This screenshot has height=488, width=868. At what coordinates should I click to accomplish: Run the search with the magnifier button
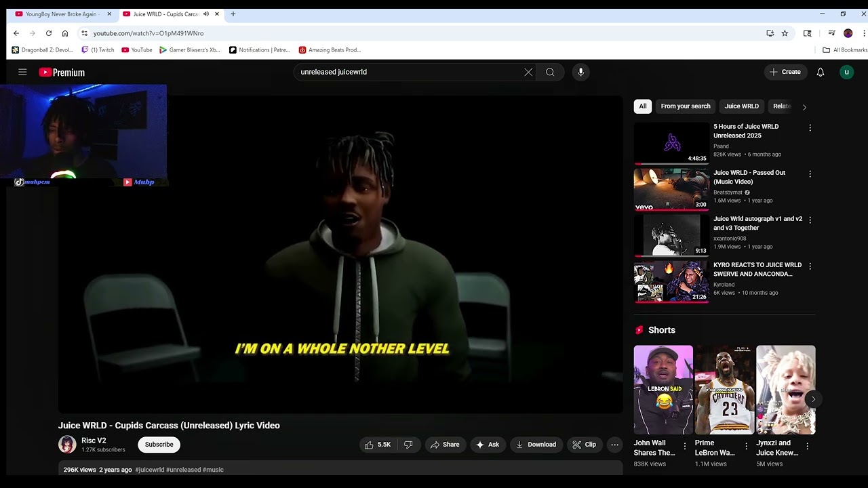point(550,72)
